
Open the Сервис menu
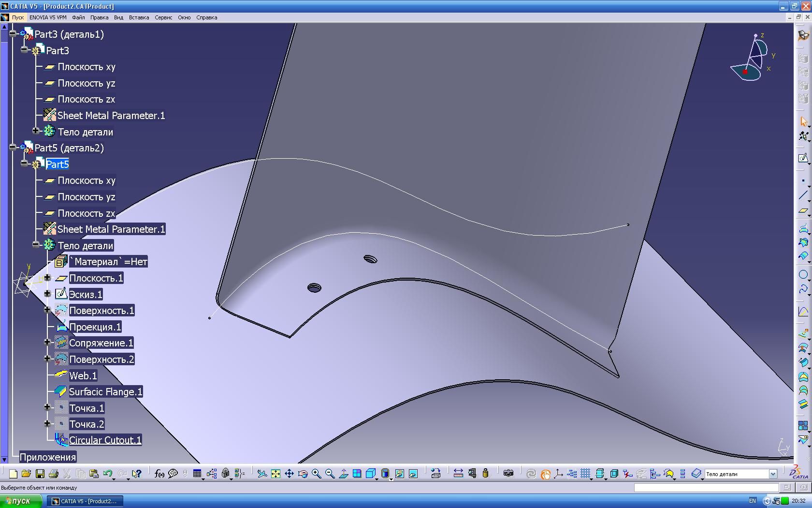click(x=163, y=17)
